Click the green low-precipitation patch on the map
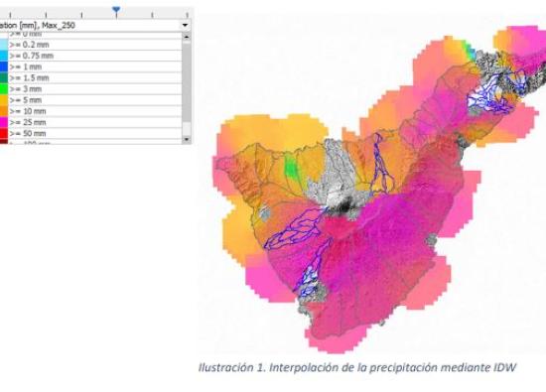 (291, 167)
